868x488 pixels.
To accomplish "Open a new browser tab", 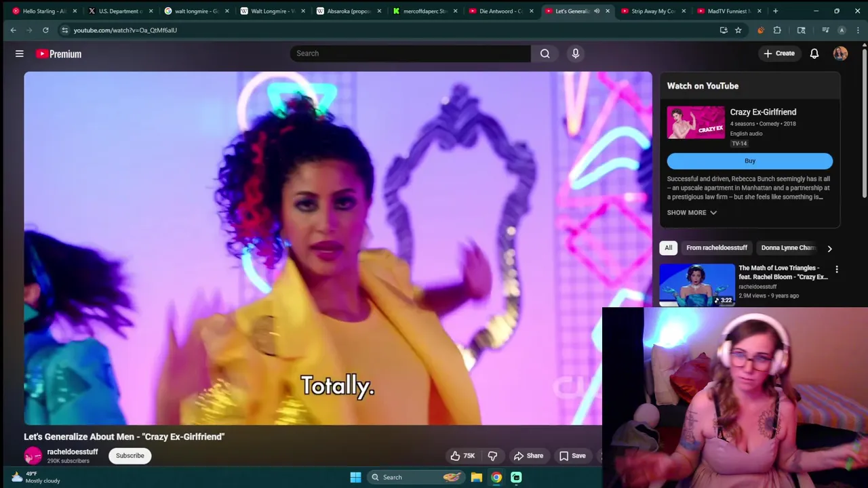I will pos(775,11).
